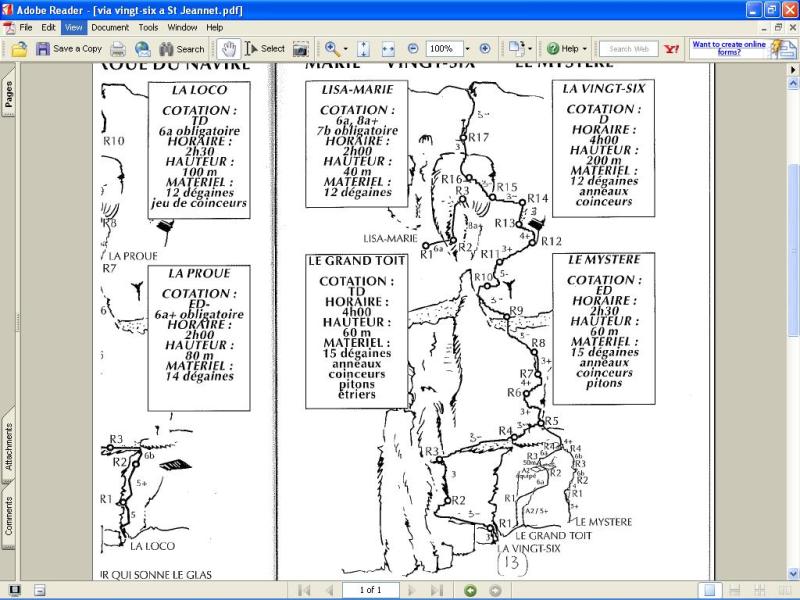800x600 pixels.
Task: Toggle the Pages side panel tab
Action: point(8,93)
